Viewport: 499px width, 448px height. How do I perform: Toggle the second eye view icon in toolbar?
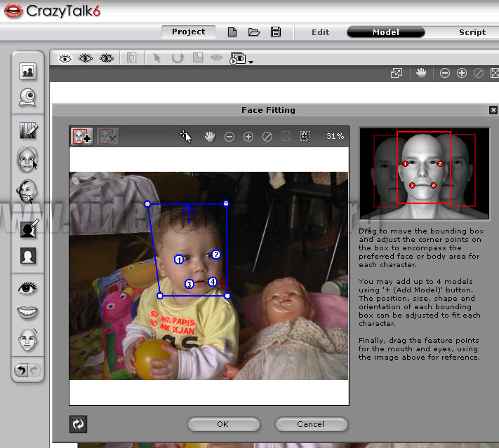point(86,58)
